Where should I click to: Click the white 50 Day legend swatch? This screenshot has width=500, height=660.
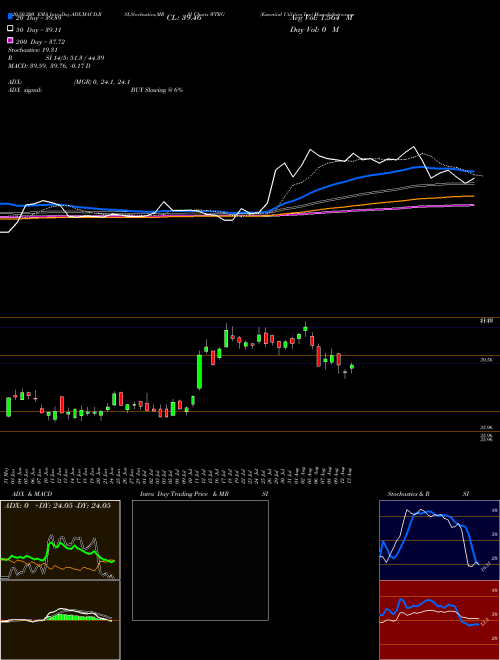11,28
